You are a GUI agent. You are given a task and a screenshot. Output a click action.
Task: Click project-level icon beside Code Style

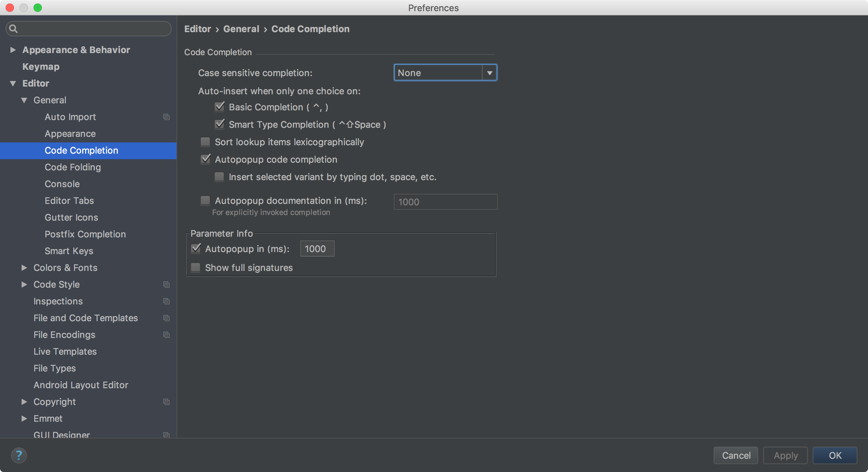tap(166, 285)
